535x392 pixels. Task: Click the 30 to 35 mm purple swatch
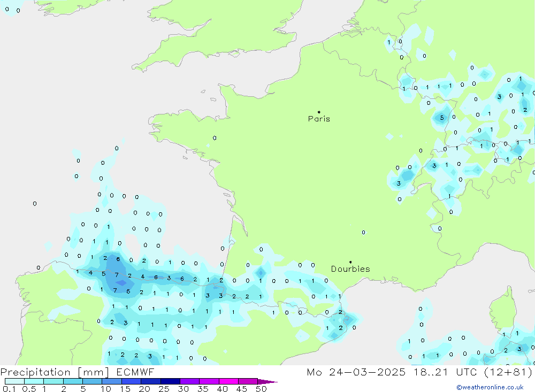point(189,381)
